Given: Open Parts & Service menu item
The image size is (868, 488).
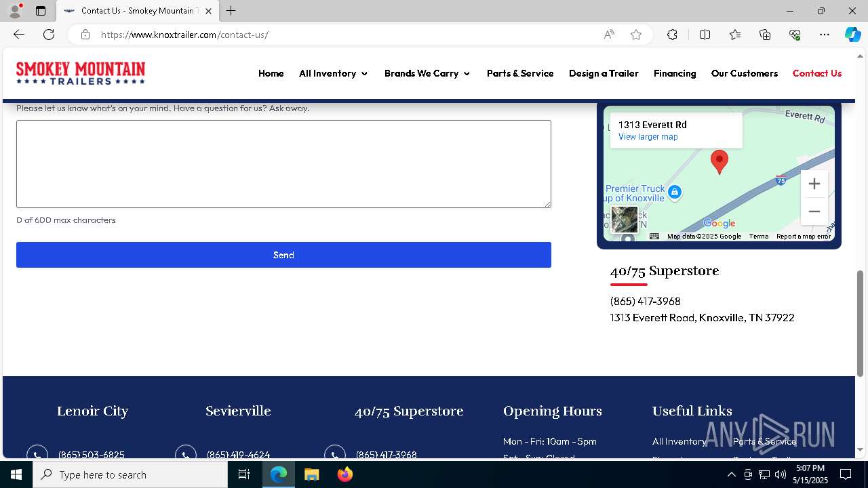Looking at the screenshot, I should click(520, 73).
